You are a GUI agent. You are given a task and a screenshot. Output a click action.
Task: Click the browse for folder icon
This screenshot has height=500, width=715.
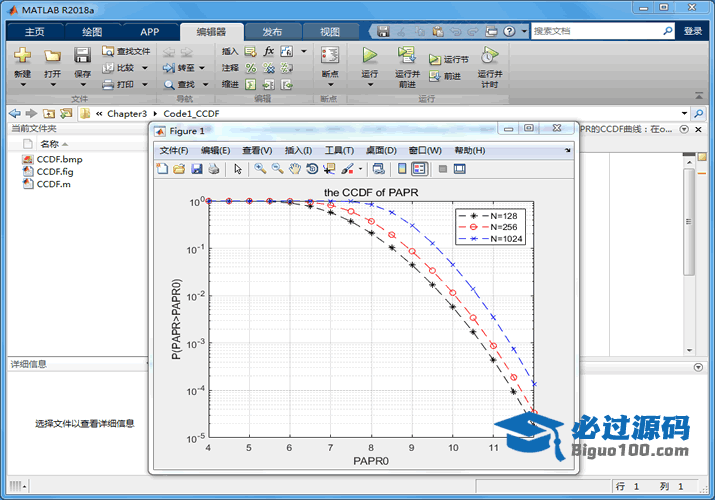[x=67, y=113]
